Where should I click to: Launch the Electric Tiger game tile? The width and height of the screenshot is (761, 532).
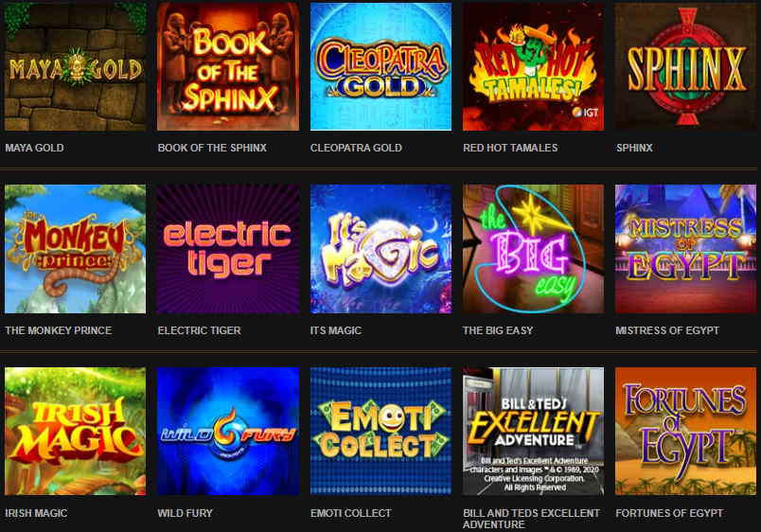tap(228, 249)
